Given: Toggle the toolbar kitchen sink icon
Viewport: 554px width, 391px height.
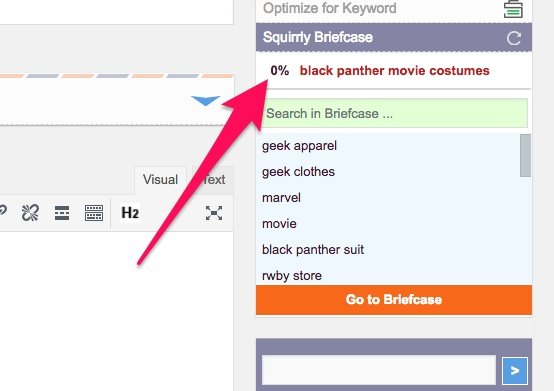Looking at the screenshot, I should pyautogui.click(x=94, y=213).
